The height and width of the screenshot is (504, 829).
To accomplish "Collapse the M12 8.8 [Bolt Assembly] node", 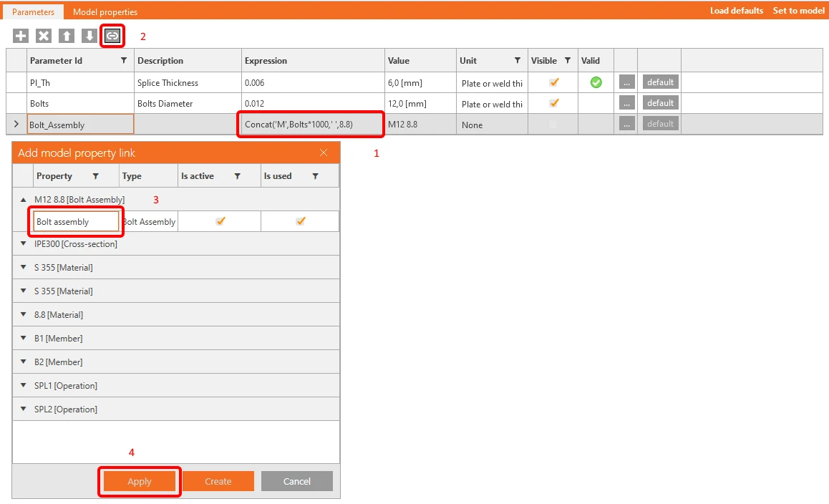I will click(x=23, y=199).
